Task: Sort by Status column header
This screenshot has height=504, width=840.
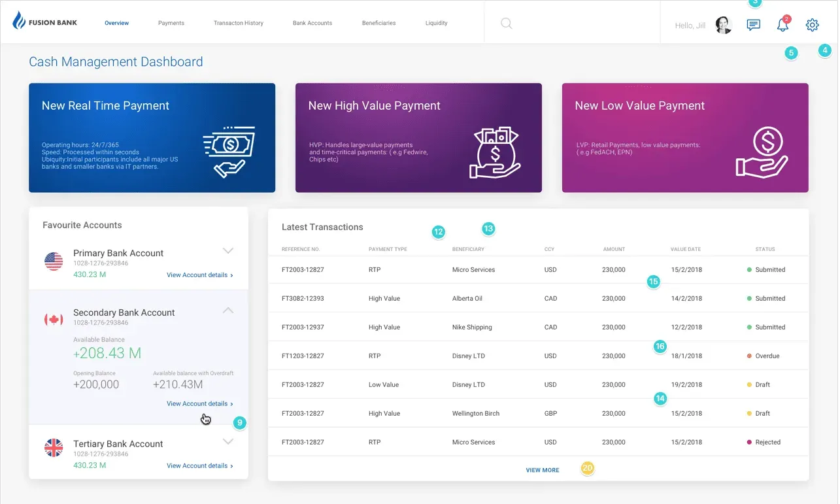Action: click(x=765, y=249)
